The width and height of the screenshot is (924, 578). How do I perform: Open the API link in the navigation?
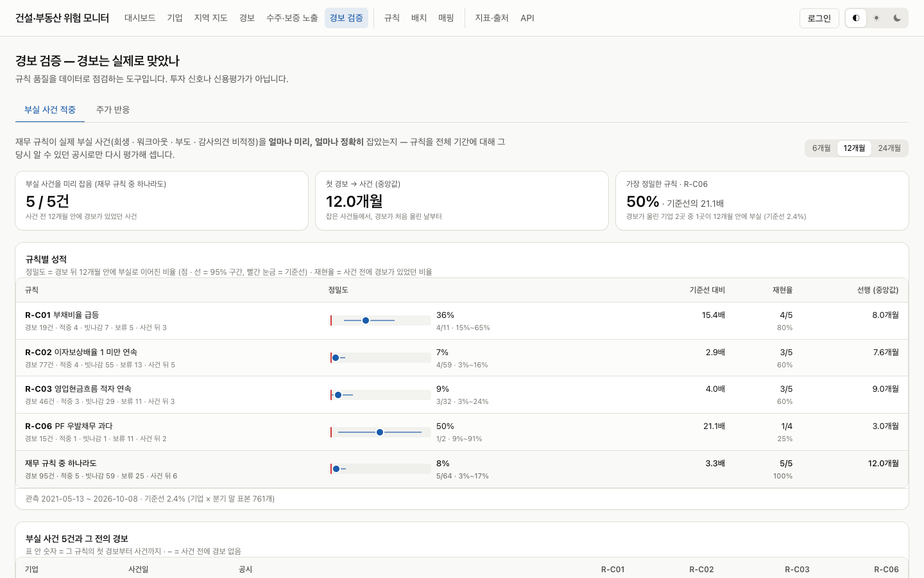(527, 18)
